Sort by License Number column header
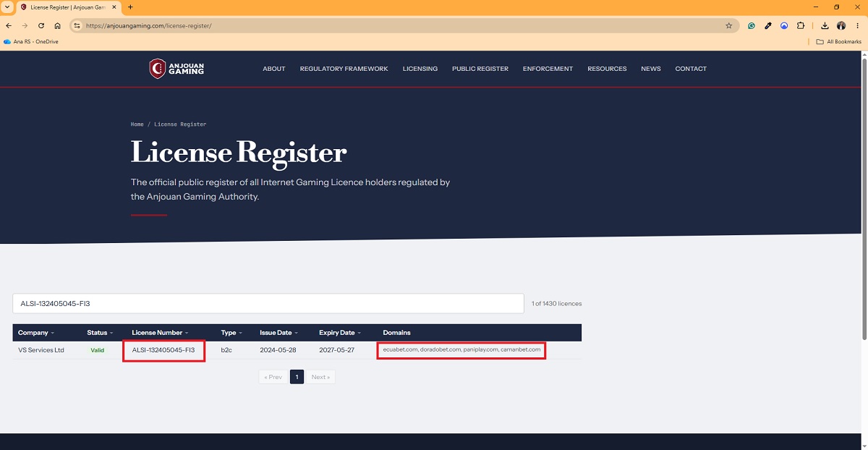The width and height of the screenshot is (868, 450). click(x=160, y=333)
